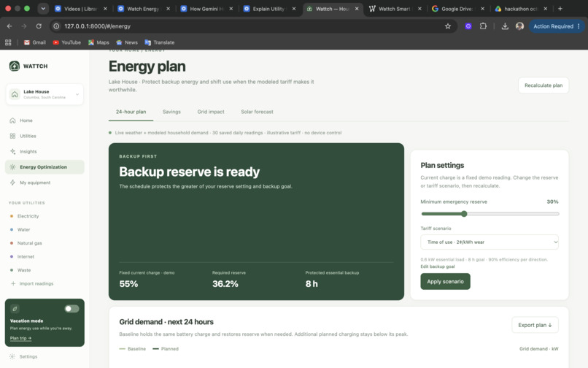Screen dimensions: 588x368
Task: Select Energy Optimization in the sidebar
Action: (45, 167)
